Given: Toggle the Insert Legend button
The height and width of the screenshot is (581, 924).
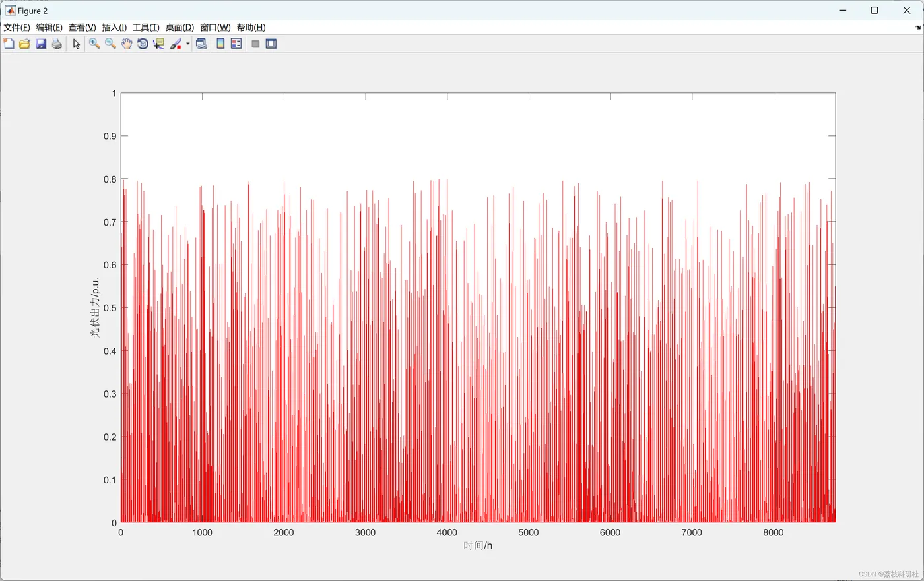Looking at the screenshot, I should pyautogui.click(x=236, y=44).
